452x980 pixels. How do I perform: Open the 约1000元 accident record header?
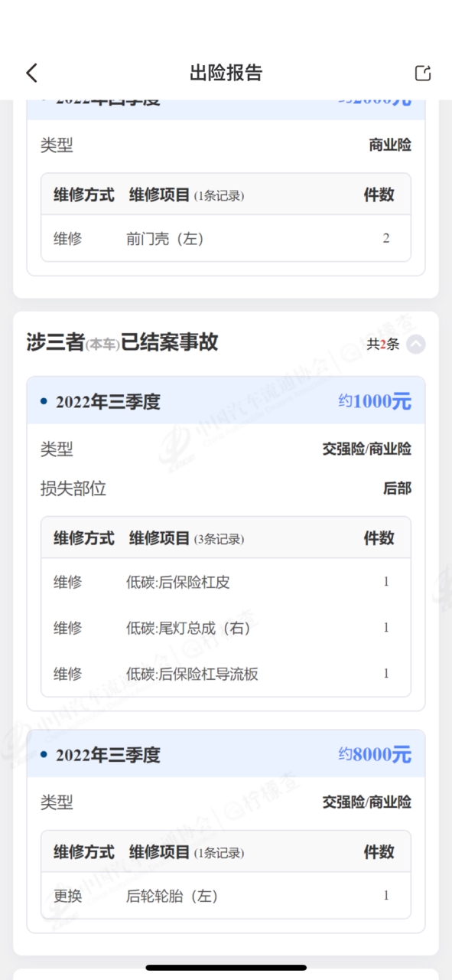coord(226,401)
